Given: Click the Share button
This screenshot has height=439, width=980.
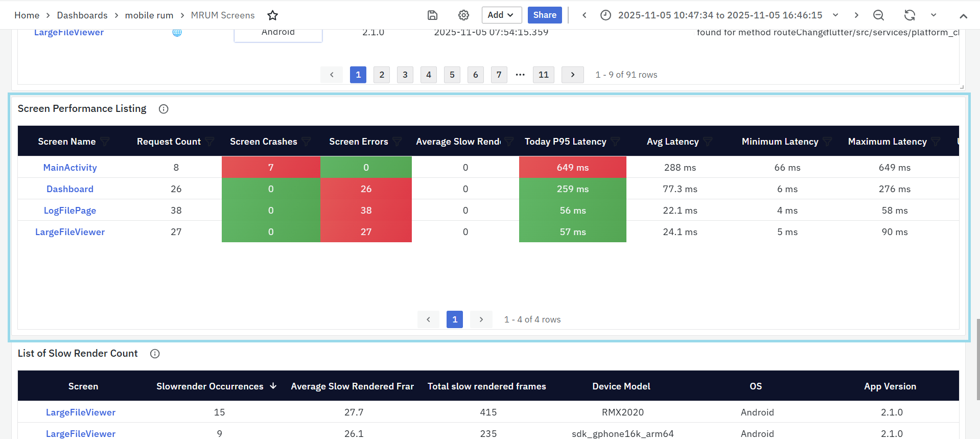Looking at the screenshot, I should [545, 15].
